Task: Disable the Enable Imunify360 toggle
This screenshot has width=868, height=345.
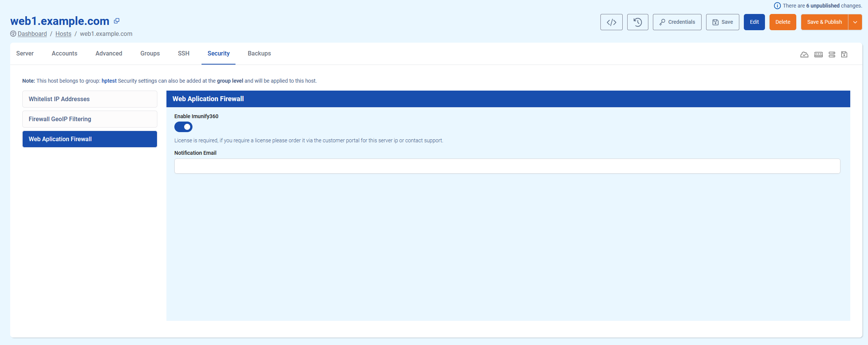Action: coord(183,127)
